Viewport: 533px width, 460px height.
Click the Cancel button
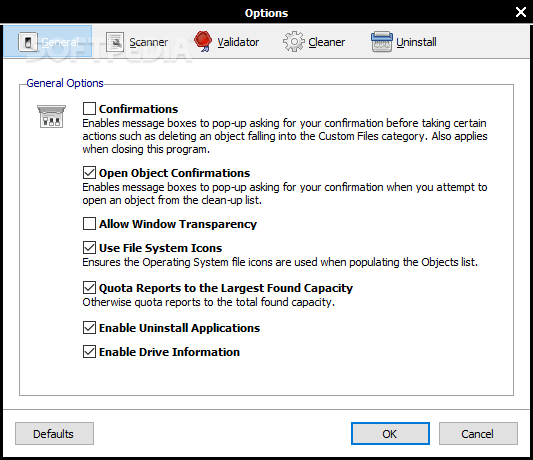(478, 433)
